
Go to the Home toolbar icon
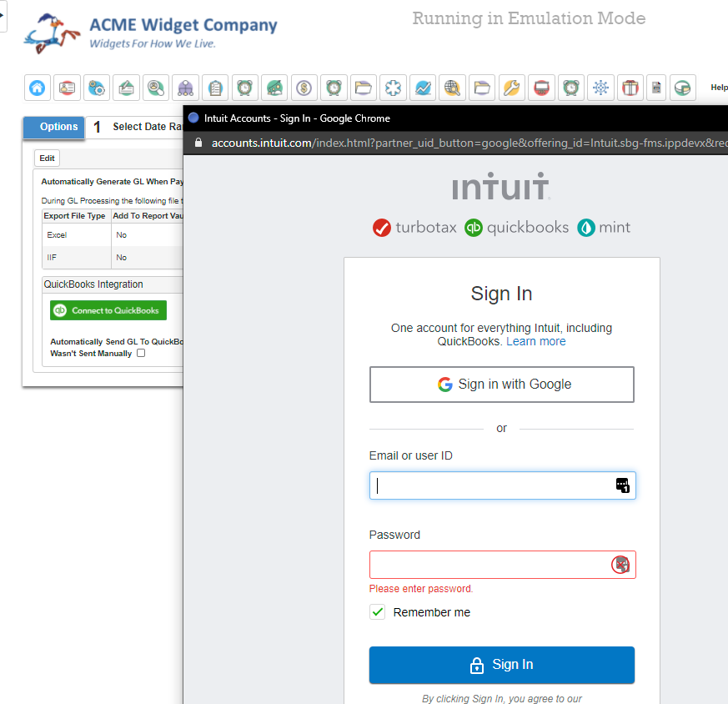pos(38,88)
